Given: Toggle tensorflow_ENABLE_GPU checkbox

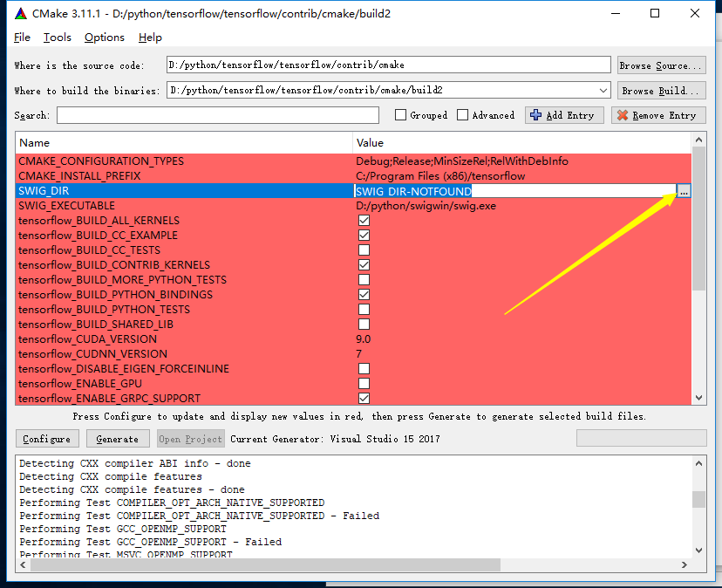Looking at the screenshot, I should click(364, 384).
